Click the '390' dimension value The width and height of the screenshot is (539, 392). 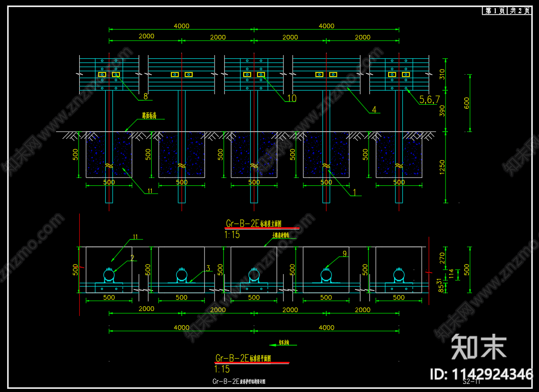442,111
